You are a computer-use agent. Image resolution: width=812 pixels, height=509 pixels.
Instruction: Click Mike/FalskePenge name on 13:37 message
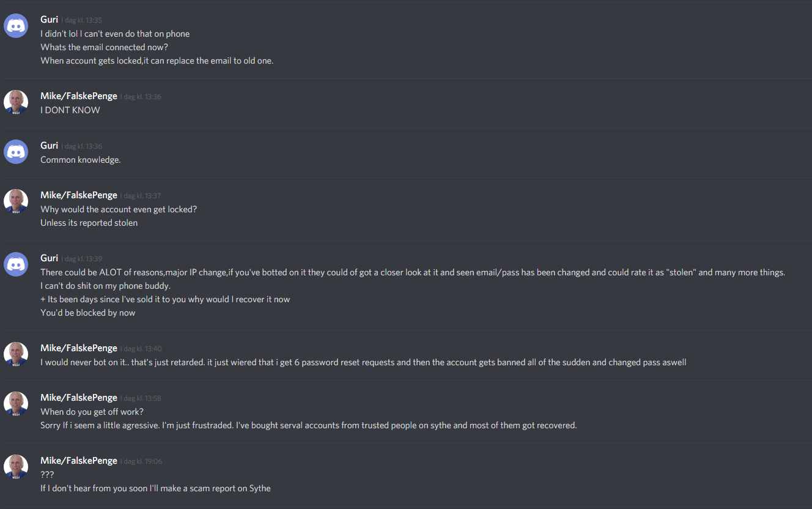coord(79,195)
